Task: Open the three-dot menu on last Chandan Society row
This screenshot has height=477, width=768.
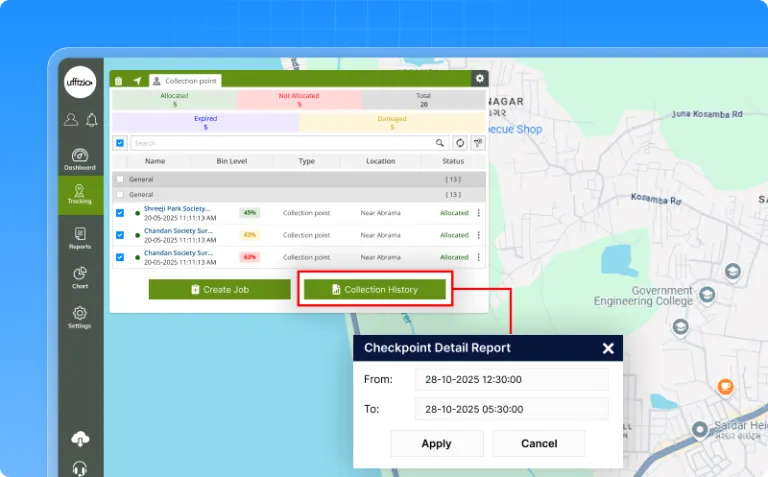Action: (478, 257)
